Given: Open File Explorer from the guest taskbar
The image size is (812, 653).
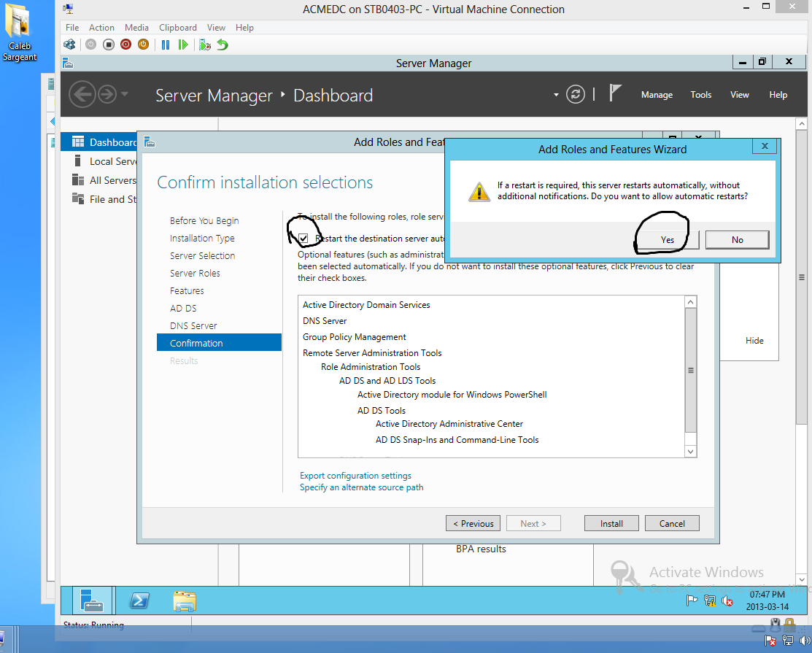Looking at the screenshot, I should (x=185, y=601).
